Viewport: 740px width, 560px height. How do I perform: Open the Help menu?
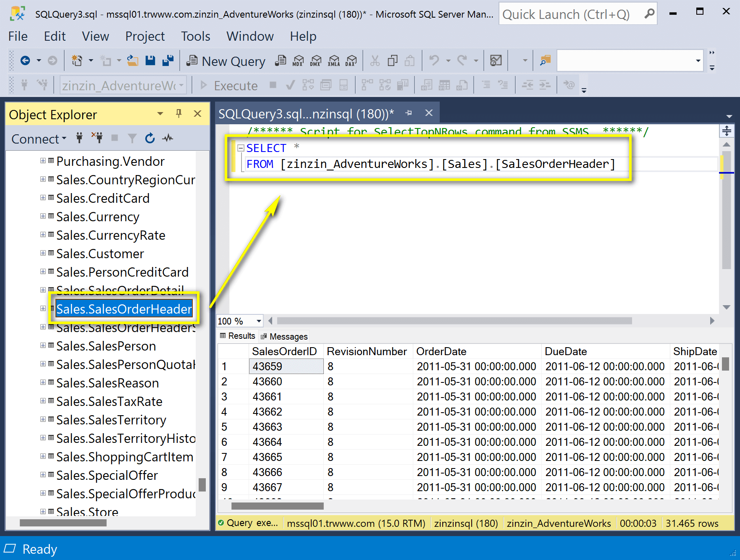[303, 37]
